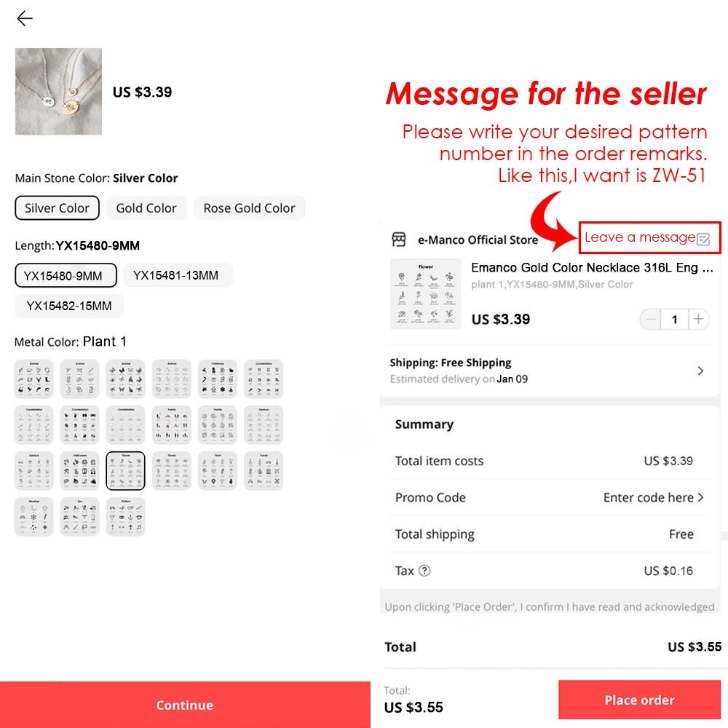Open the e-Manco Official Store link
The width and height of the screenshot is (728, 728).
tap(478, 240)
